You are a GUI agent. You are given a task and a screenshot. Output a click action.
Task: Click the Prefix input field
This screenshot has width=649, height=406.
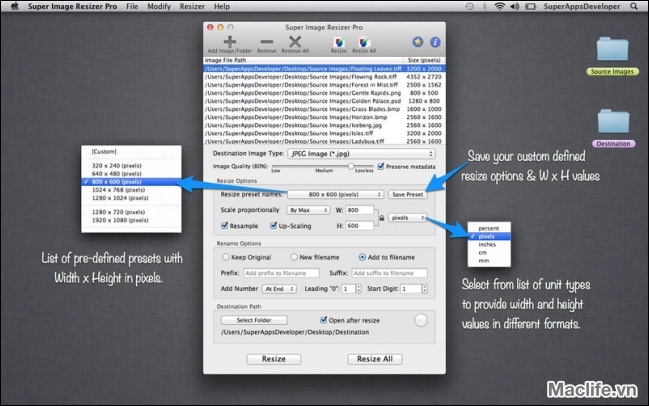point(281,273)
